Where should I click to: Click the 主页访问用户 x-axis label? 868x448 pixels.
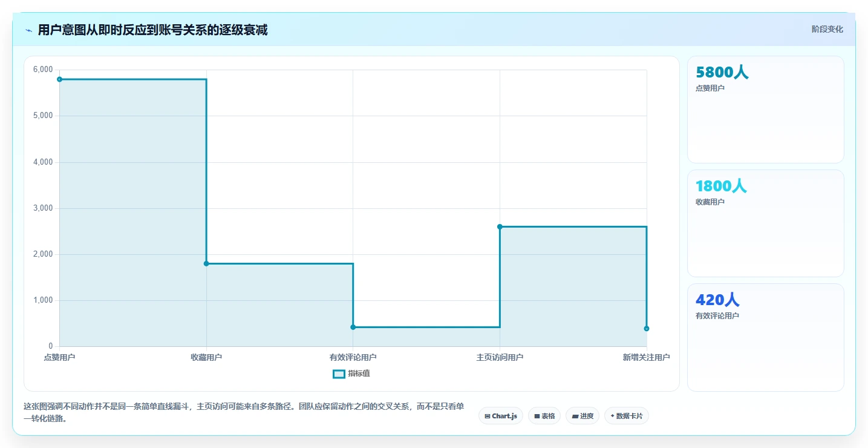pyautogui.click(x=500, y=357)
